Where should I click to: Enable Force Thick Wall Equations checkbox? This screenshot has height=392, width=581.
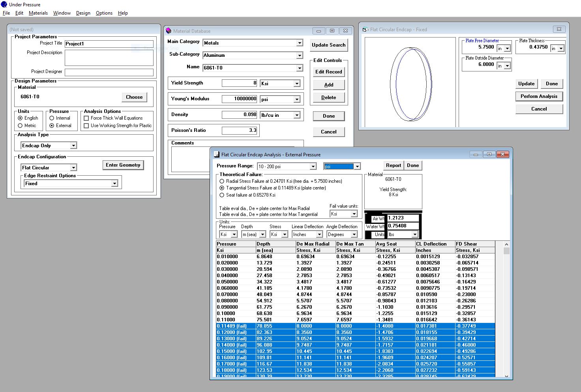click(86, 118)
